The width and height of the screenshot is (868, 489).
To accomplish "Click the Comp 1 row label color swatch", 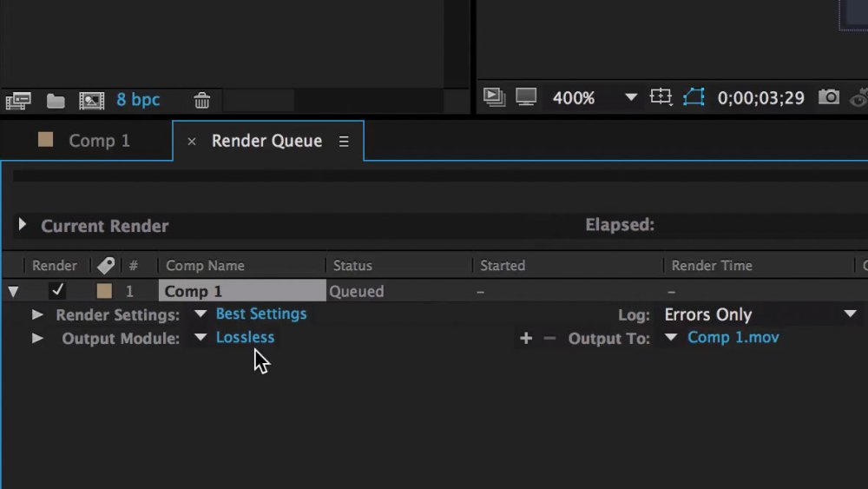I will pyautogui.click(x=104, y=291).
